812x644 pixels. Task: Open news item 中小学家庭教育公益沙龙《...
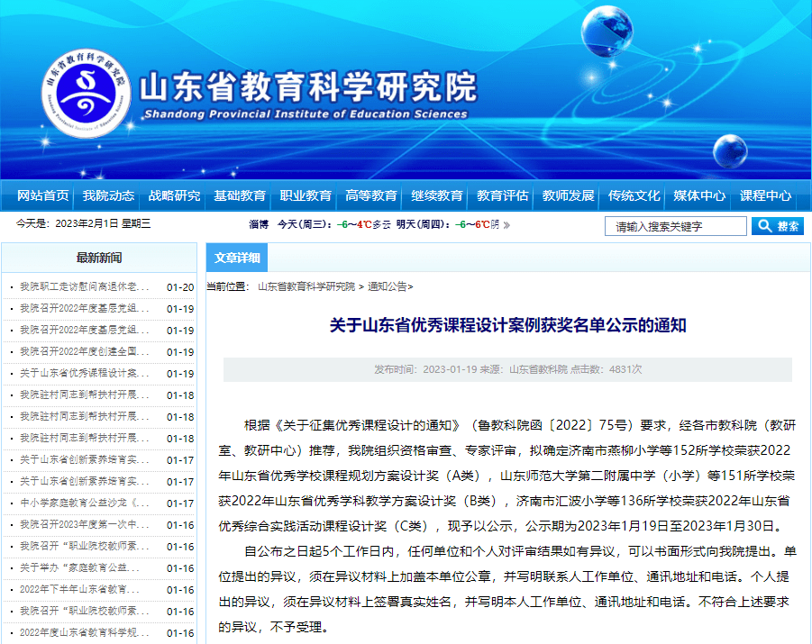tap(85, 503)
